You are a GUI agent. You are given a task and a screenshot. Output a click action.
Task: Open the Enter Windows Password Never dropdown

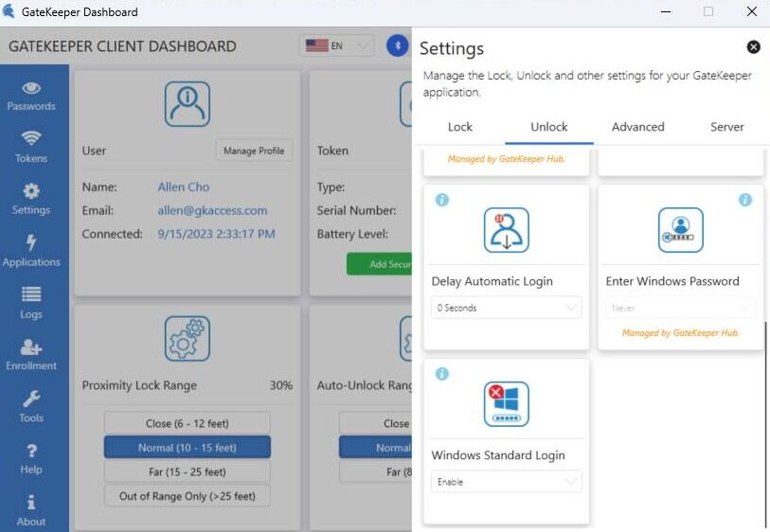point(681,308)
